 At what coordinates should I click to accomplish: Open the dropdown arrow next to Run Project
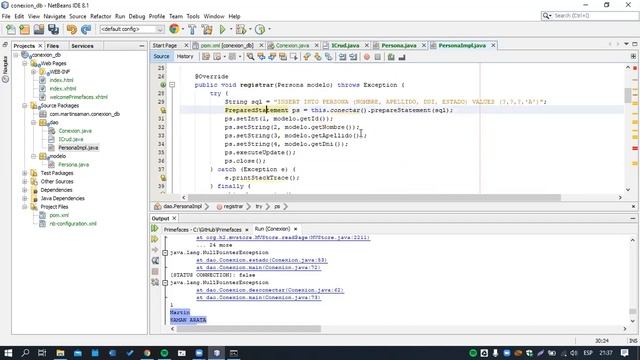coord(231,29)
